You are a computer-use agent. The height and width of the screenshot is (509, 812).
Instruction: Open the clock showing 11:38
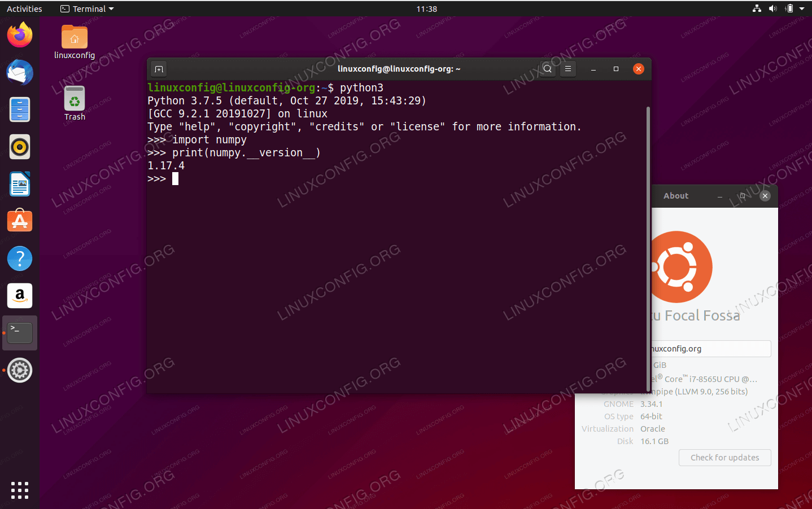(426, 9)
